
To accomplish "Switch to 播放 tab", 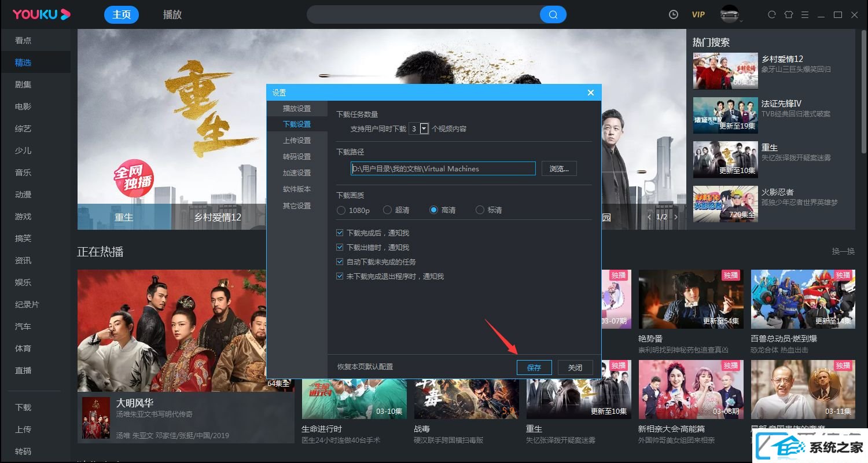I will 172,14.
